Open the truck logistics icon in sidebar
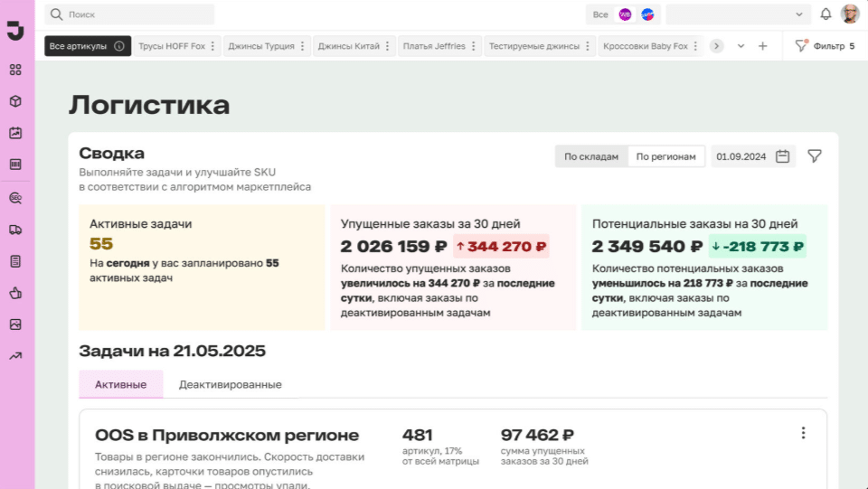This screenshot has height=489, width=868. pyautogui.click(x=15, y=230)
